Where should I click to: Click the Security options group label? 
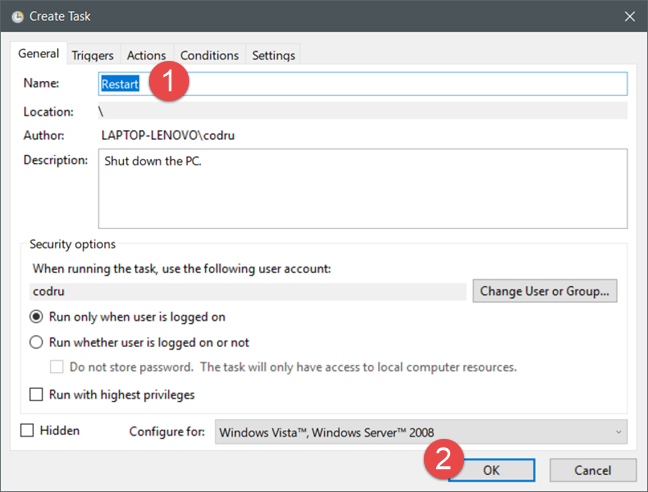[x=72, y=244]
